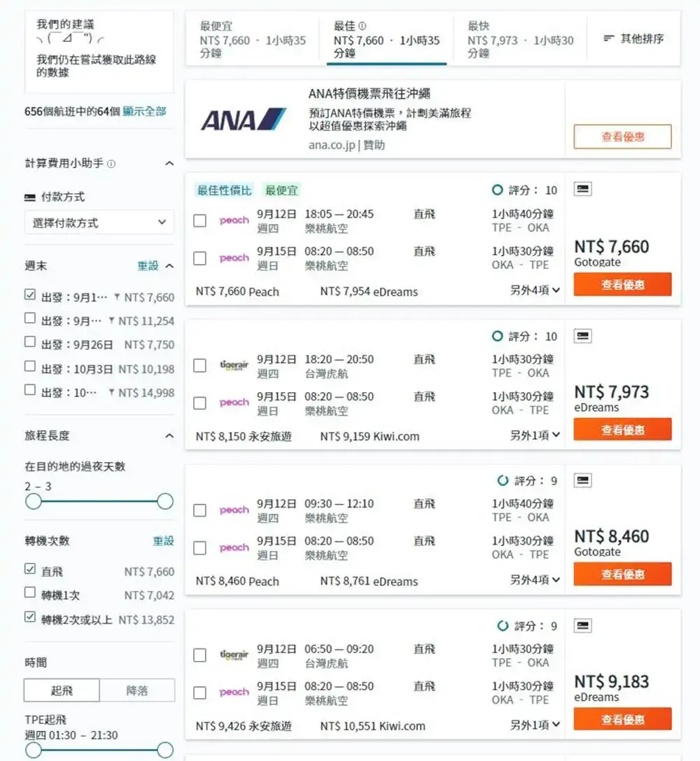
Task: Click 查看優惠 for NT$ 7,660 Gotogate
Action: tap(622, 284)
